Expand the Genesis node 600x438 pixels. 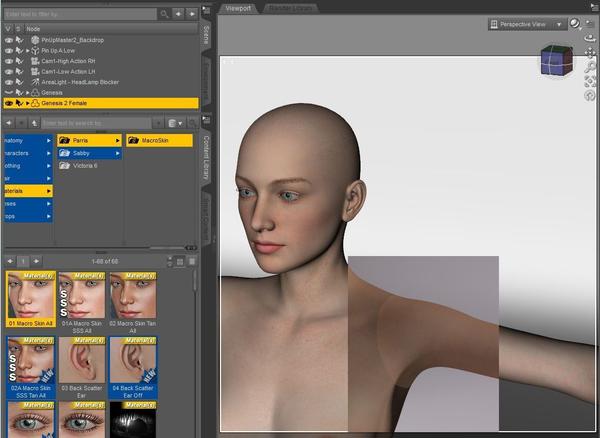pos(28,93)
